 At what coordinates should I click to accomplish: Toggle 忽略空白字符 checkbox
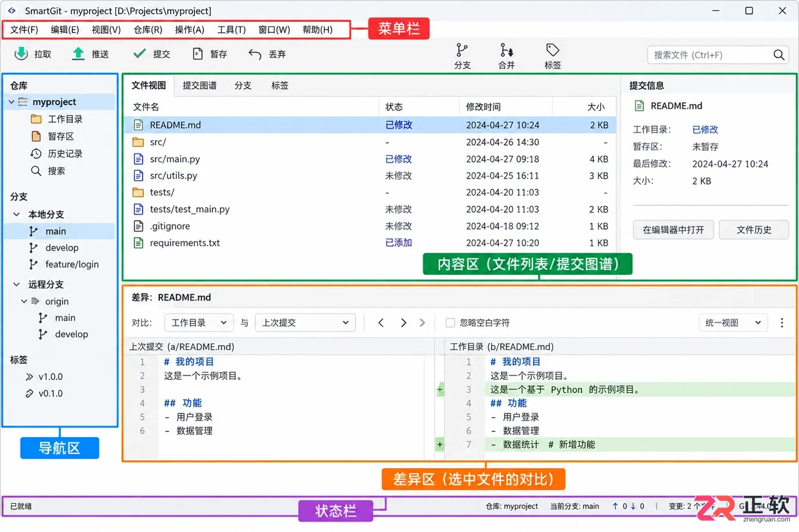point(450,322)
